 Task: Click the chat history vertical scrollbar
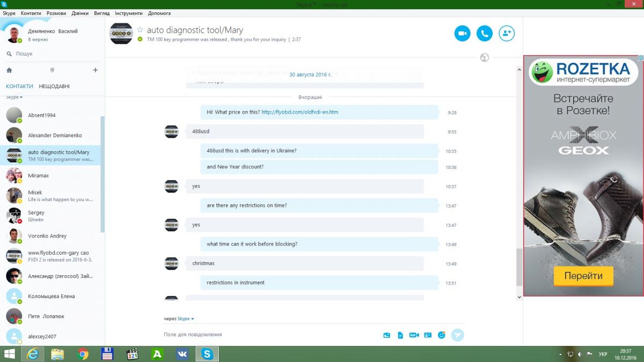point(519,267)
